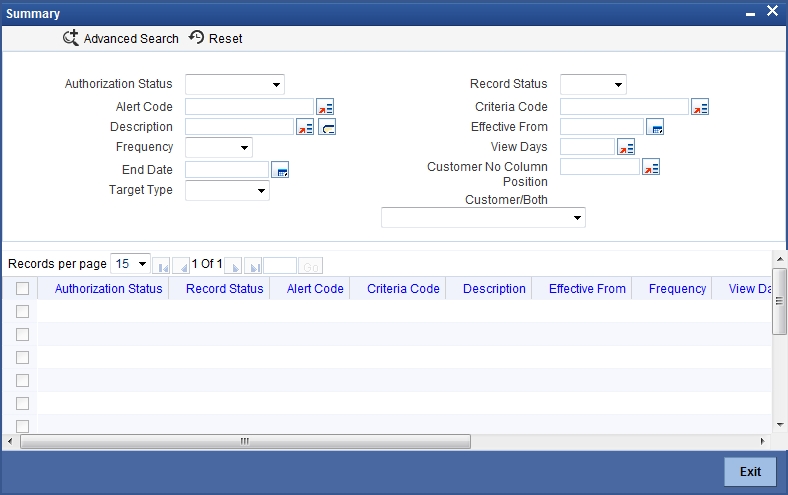Open Description expanded editor icon
Screen dimensions: 788x495
[327, 127]
